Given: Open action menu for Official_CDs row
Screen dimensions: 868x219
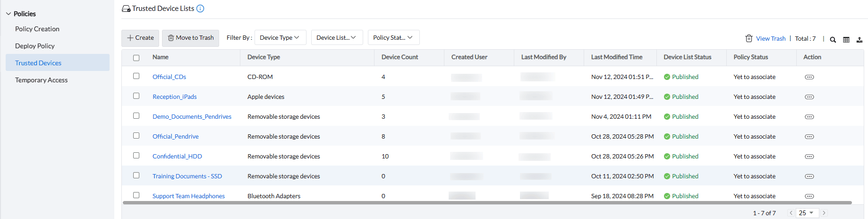Looking at the screenshot, I should (x=809, y=77).
